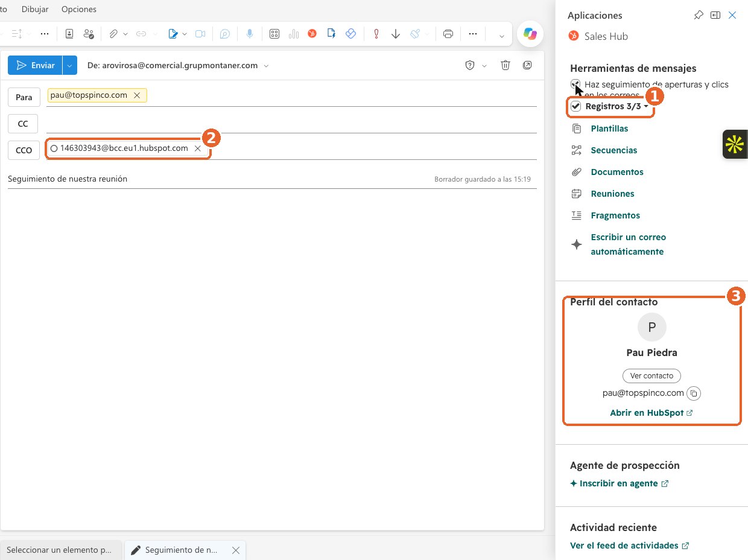This screenshot has height=560, width=748.
Task: Pin the Aplicaciones panel
Action: click(699, 15)
